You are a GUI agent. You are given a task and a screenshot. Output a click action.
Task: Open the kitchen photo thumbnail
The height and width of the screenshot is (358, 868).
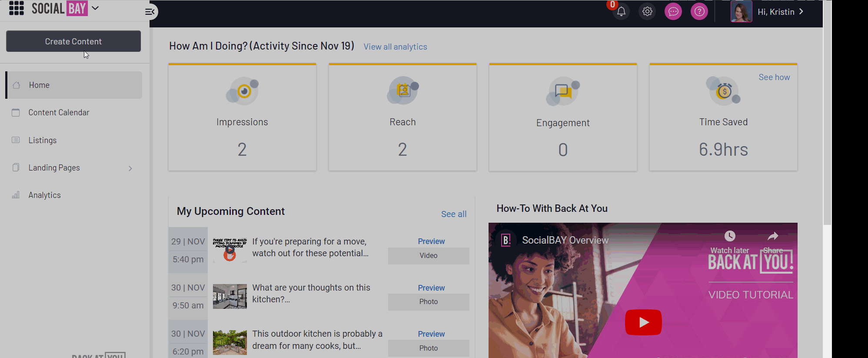[x=230, y=296]
